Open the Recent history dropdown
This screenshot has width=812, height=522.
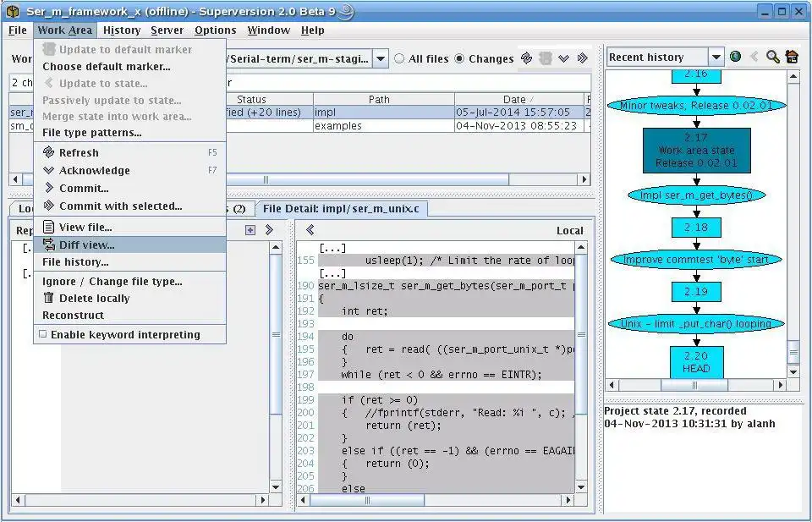716,57
